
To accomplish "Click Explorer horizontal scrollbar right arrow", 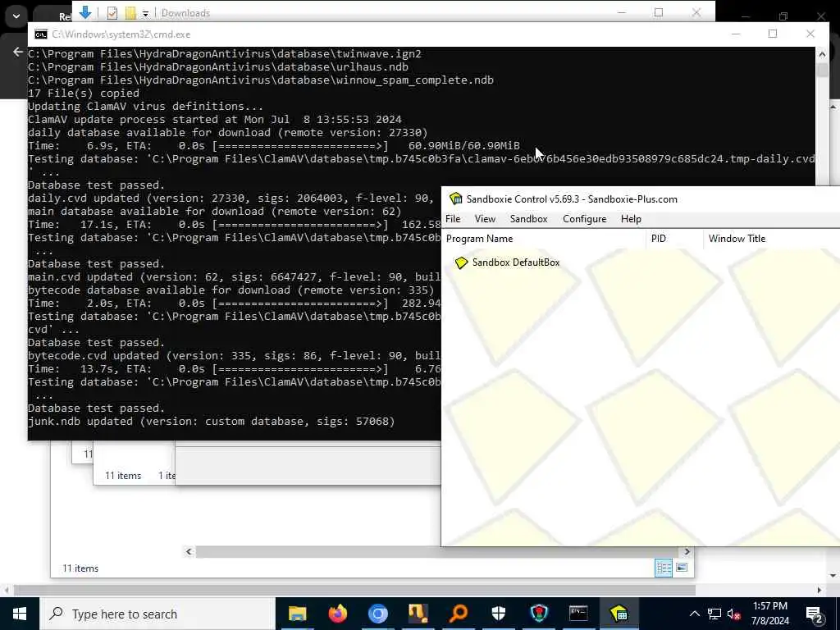I will (687, 551).
